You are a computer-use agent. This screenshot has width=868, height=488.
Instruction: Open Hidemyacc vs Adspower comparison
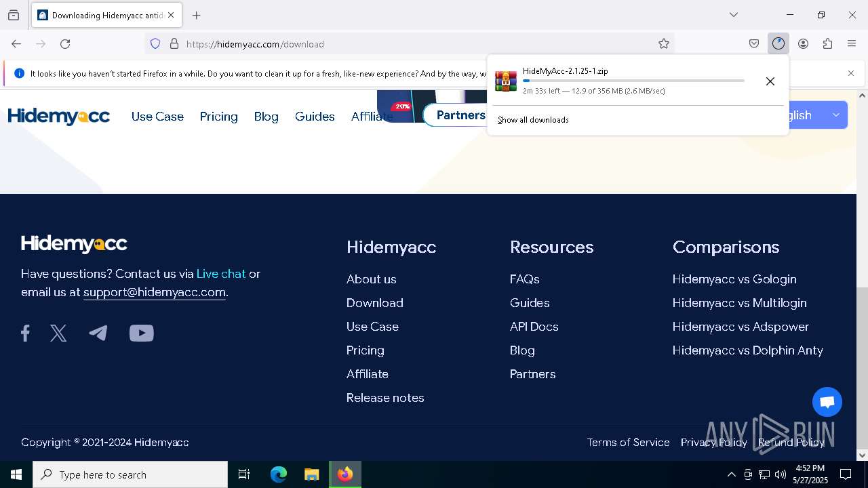click(741, 327)
